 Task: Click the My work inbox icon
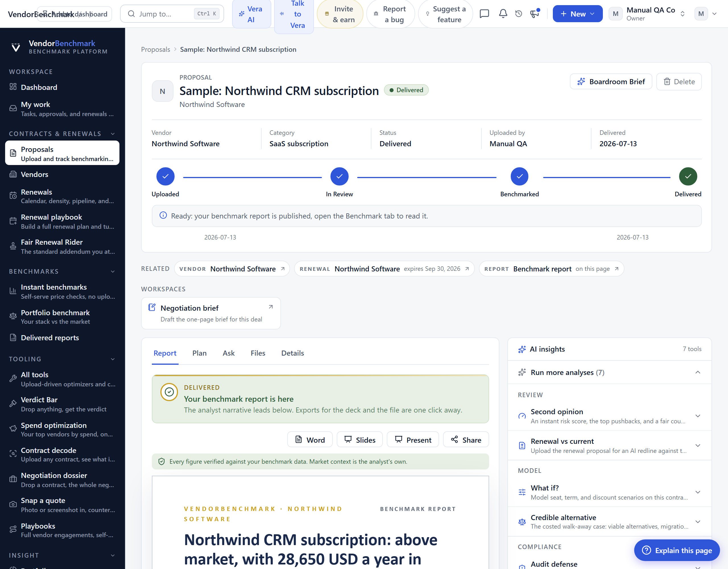[x=13, y=108]
